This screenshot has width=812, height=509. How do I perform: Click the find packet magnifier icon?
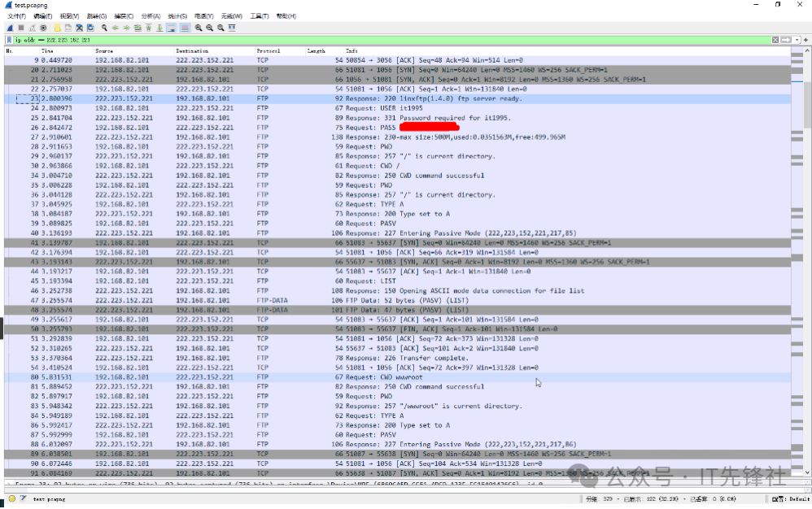(103, 28)
